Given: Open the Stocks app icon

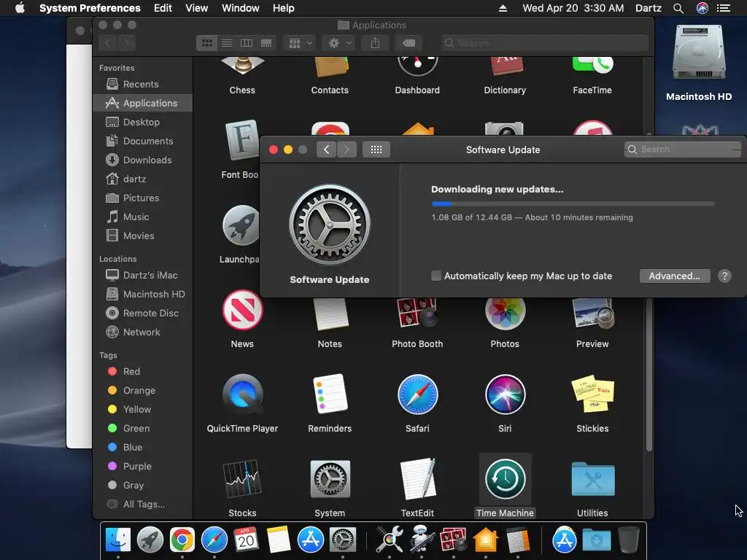Looking at the screenshot, I should coord(242,478).
